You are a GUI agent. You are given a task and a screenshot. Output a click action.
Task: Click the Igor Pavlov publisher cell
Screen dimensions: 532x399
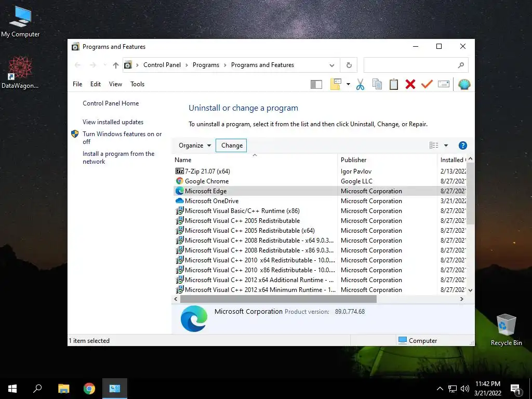pos(356,171)
